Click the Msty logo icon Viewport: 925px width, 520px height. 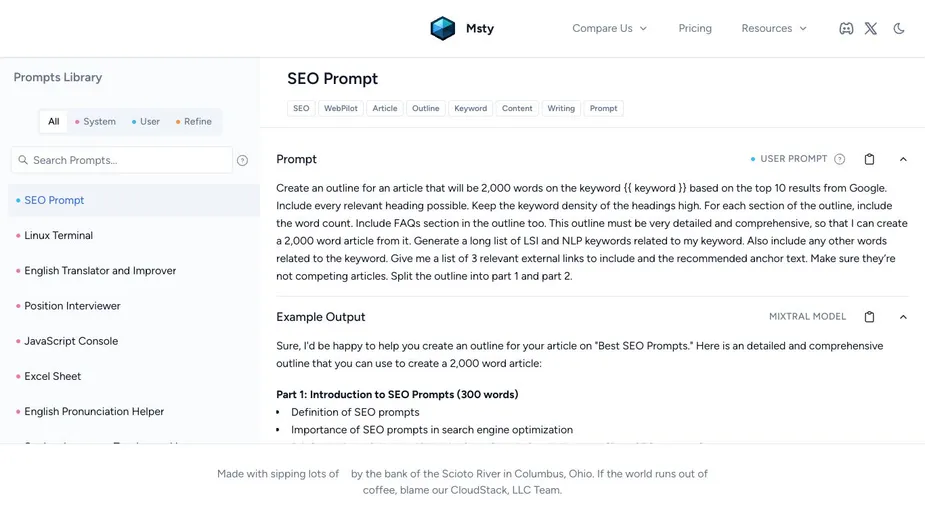pyautogui.click(x=442, y=28)
